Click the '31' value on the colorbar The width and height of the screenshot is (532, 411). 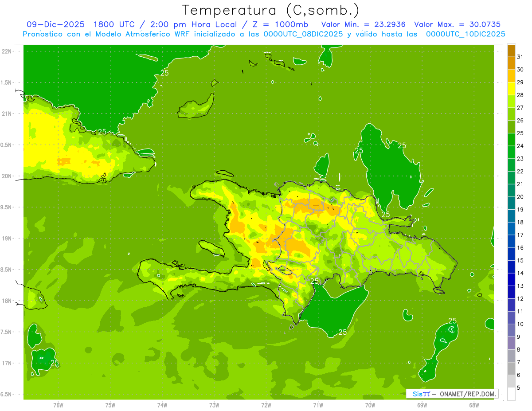520,57
